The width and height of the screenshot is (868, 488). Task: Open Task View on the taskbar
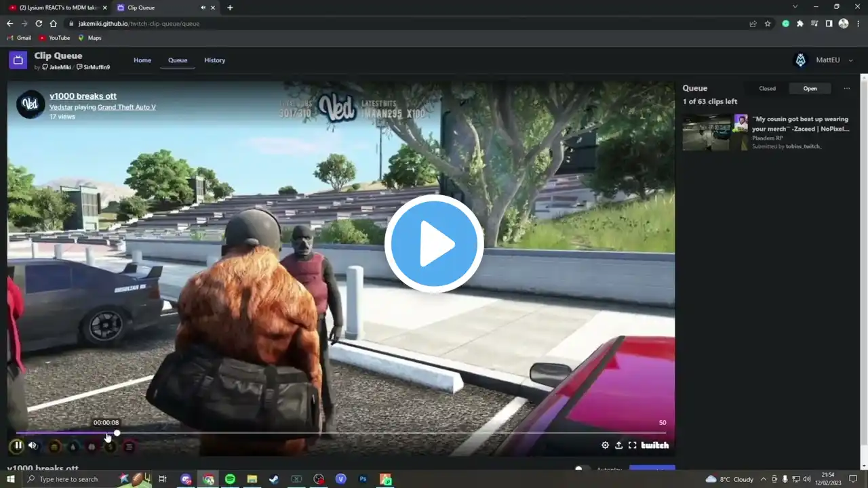163,479
